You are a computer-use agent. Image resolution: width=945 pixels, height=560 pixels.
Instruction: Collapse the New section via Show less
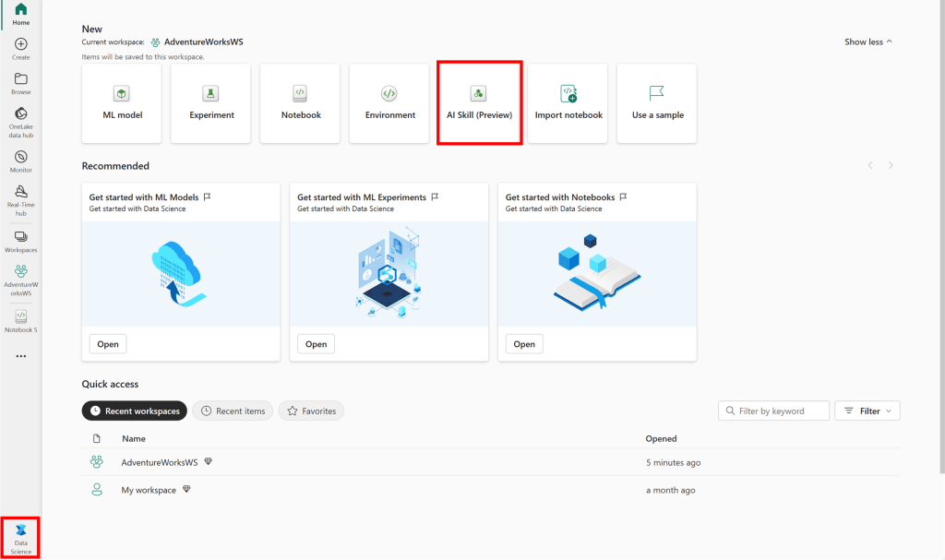tap(867, 42)
